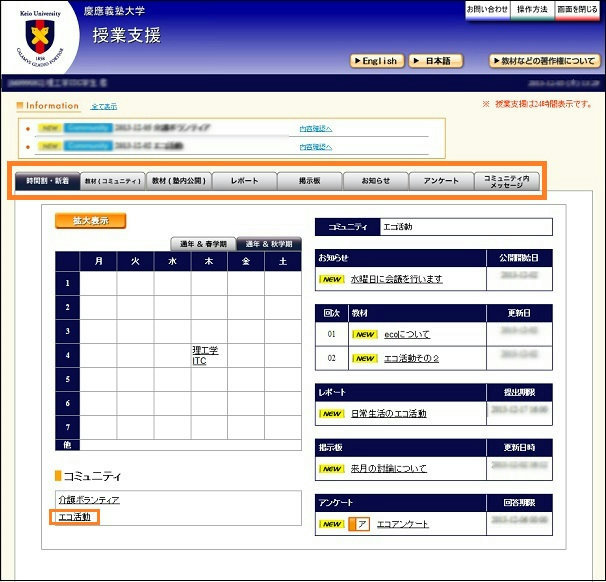Switch language to English
The width and height of the screenshot is (606, 582).
(376, 61)
